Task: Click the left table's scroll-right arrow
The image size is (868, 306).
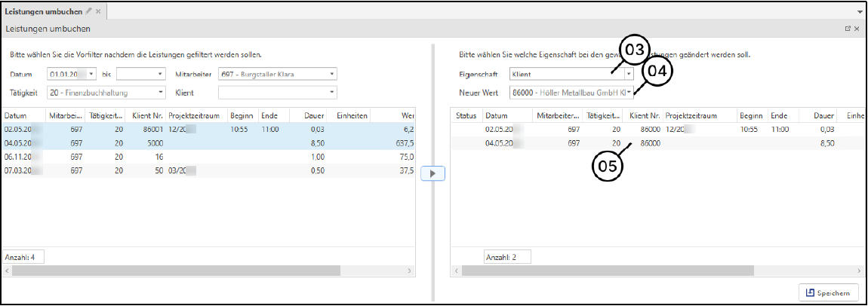Action: [x=410, y=271]
